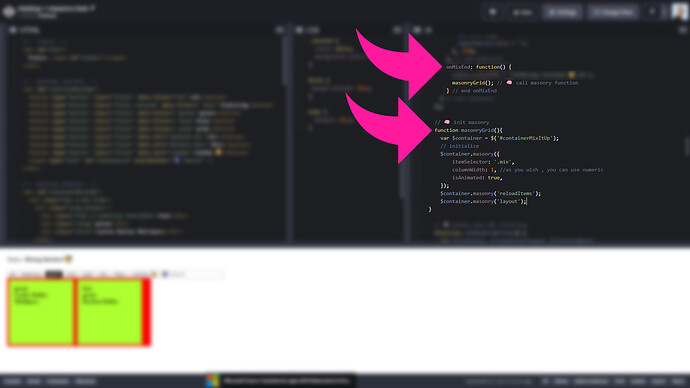Click the HTML panel title label

coord(30,30)
